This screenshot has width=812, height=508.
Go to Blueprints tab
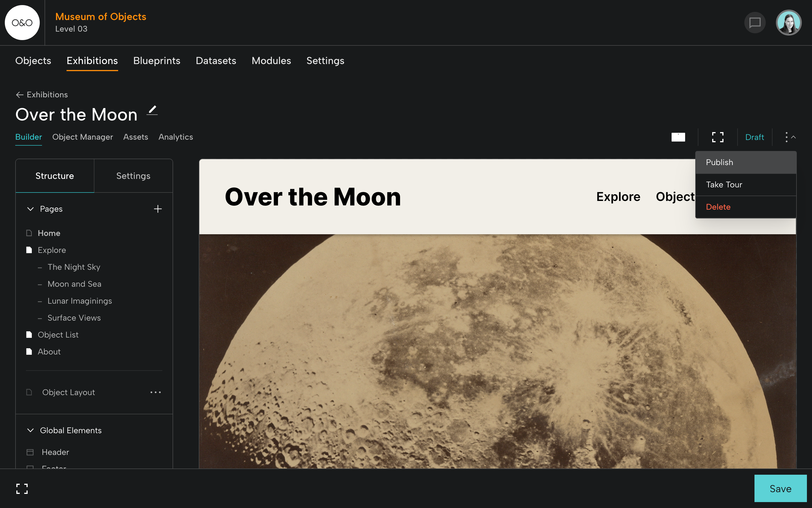click(157, 61)
